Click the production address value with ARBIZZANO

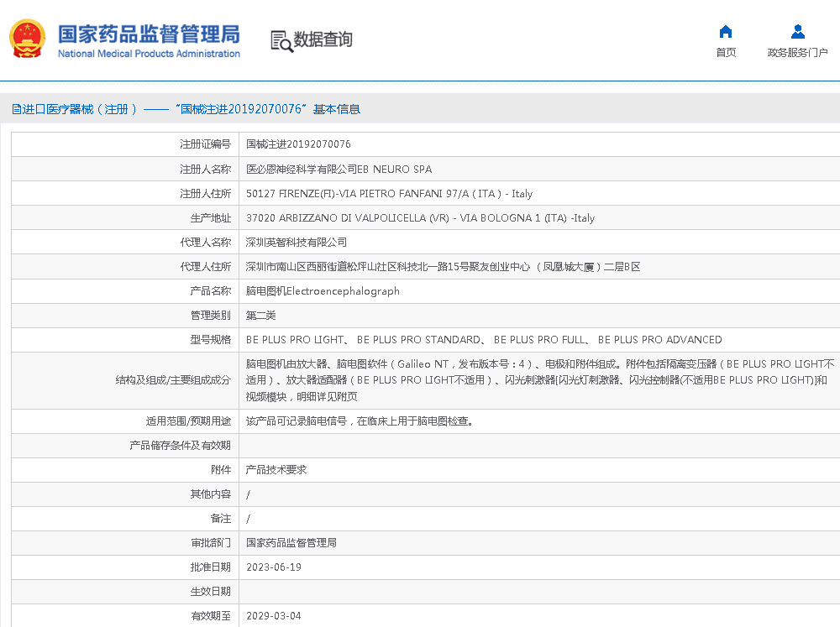click(x=420, y=217)
